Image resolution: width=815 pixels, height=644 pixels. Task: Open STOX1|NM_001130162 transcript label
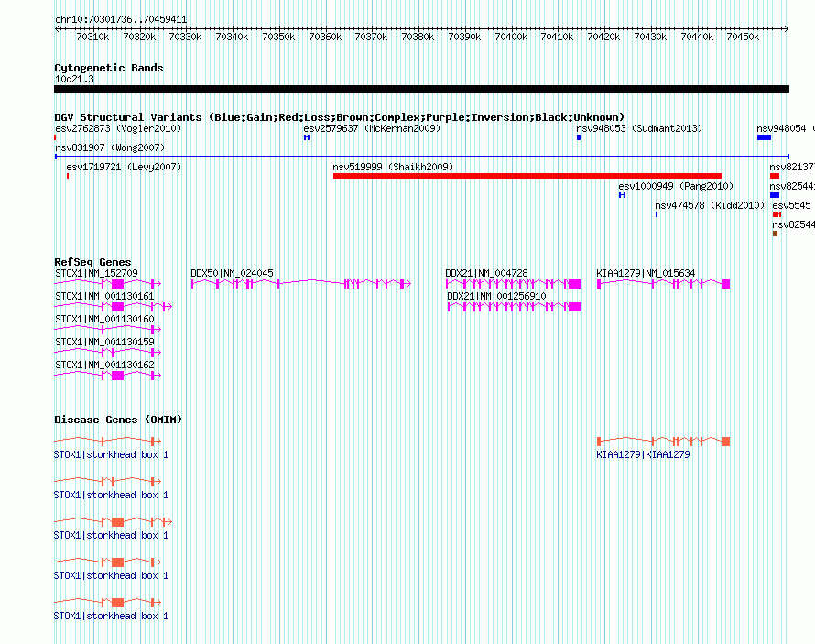tap(104, 365)
